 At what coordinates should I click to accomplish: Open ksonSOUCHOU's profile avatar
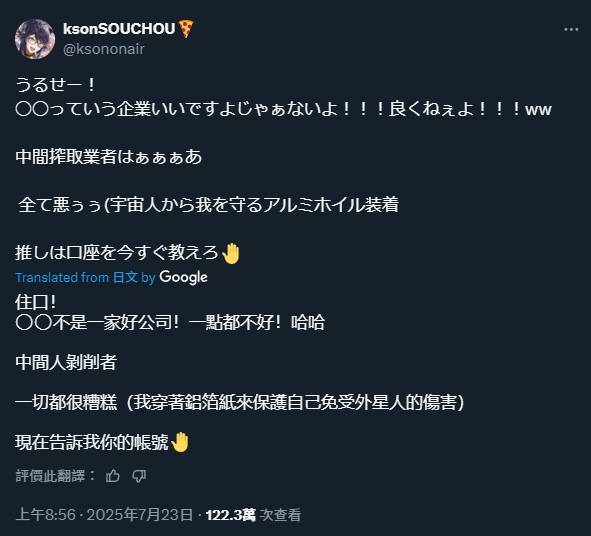tap(35, 39)
